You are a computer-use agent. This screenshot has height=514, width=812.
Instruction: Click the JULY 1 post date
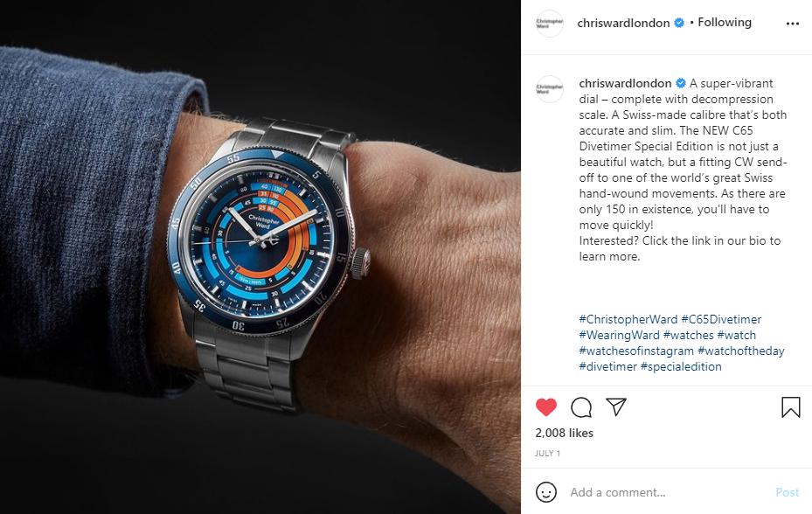(547, 454)
